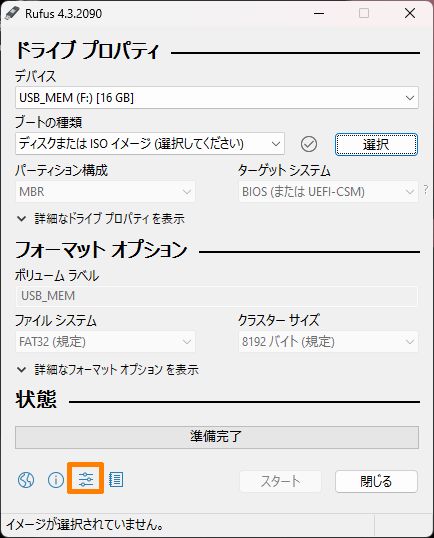Expand 詳細なフォーマット オプション を表示
The image size is (434, 538).
coord(108,370)
